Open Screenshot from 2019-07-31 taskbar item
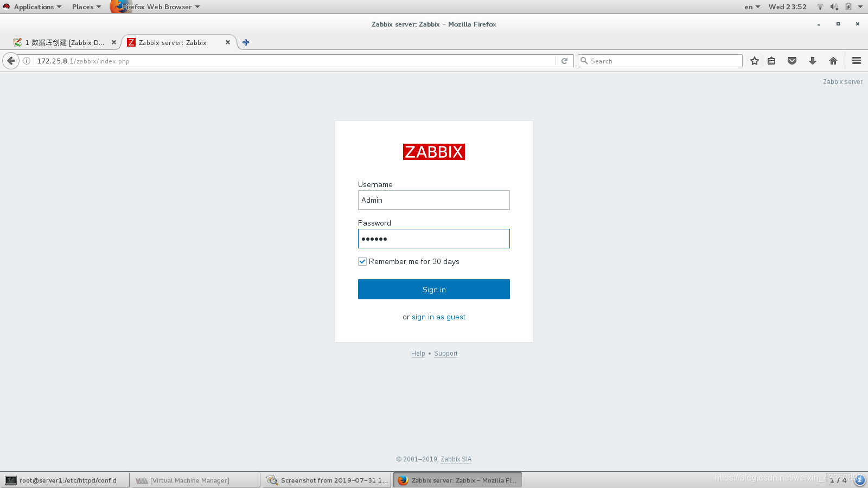This screenshot has width=868, height=488. pyautogui.click(x=327, y=480)
